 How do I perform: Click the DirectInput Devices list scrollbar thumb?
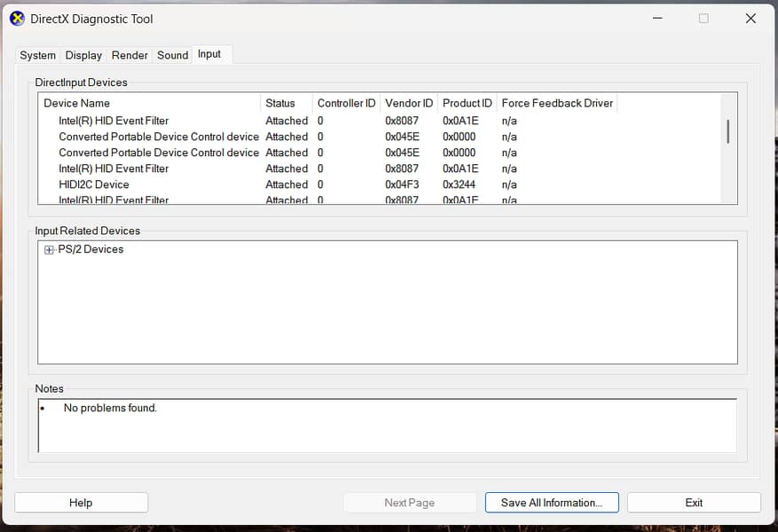[728, 131]
